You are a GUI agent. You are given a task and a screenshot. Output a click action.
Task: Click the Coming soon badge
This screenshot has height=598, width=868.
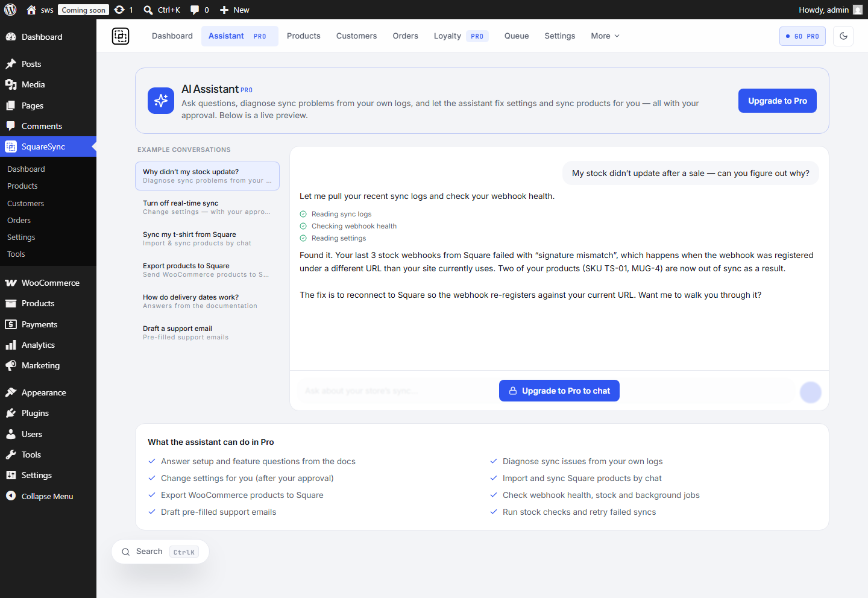[x=83, y=10]
